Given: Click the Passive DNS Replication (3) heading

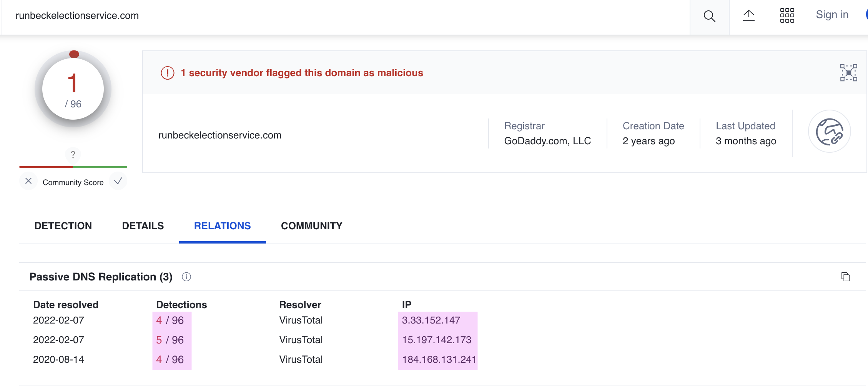Looking at the screenshot, I should click(101, 277).
